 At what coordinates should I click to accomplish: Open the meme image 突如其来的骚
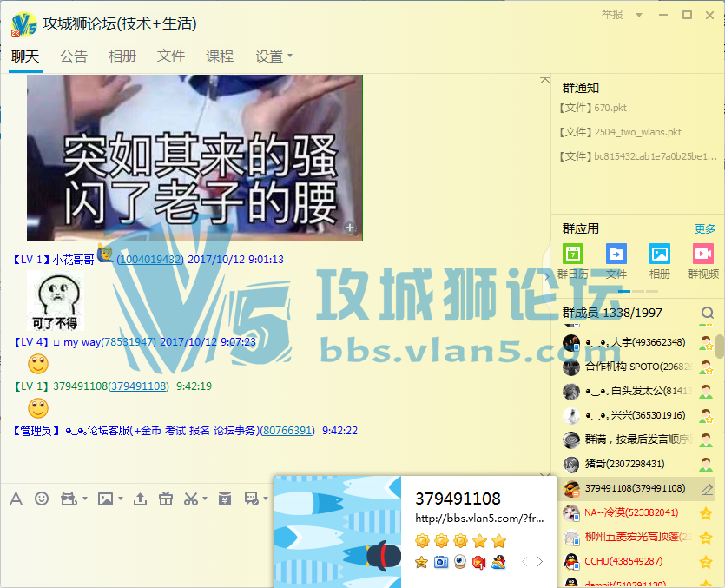[x=194, y=157]
